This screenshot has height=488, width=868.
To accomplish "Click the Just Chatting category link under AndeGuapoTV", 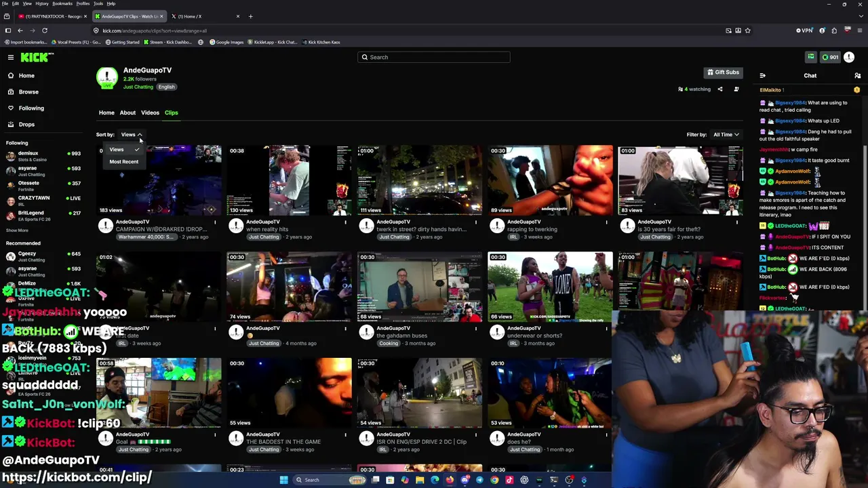I will coord(138,87).
